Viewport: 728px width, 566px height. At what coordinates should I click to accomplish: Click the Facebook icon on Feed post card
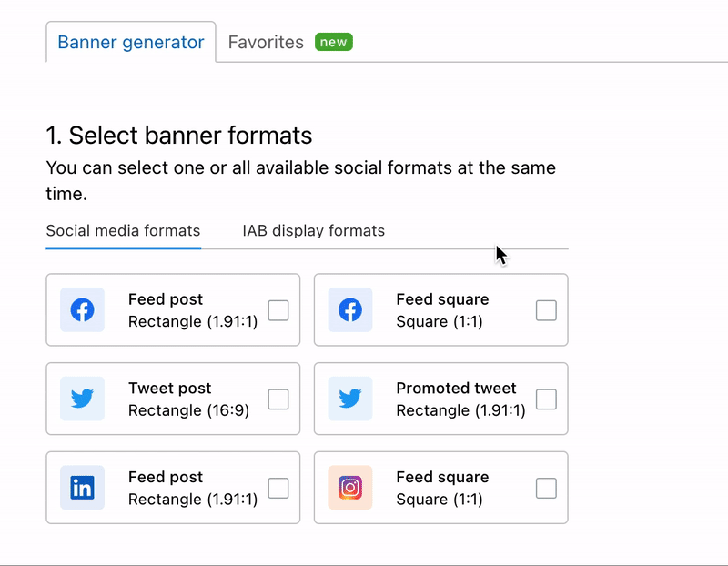tap(82, 309)
